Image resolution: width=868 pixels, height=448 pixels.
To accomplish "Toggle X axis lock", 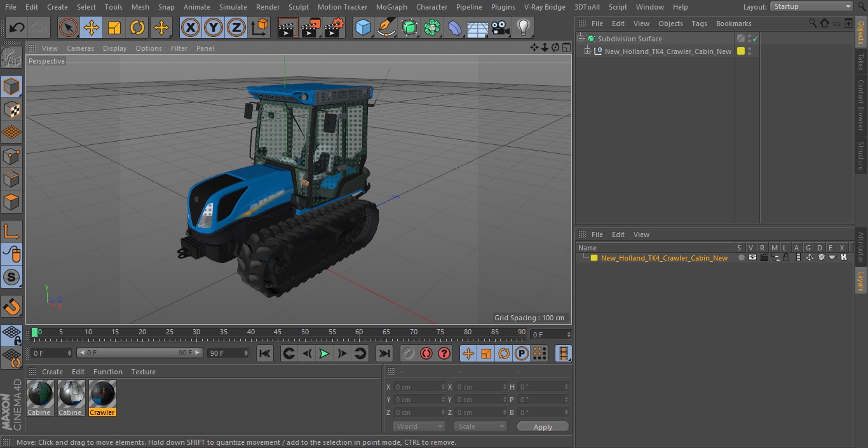I will point(191,27).
